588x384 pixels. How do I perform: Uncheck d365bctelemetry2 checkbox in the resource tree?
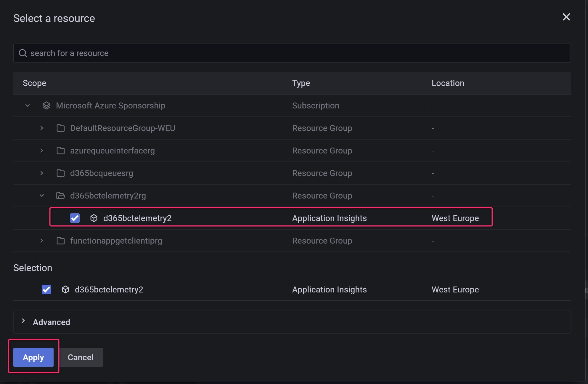click(x=75, y=218)
